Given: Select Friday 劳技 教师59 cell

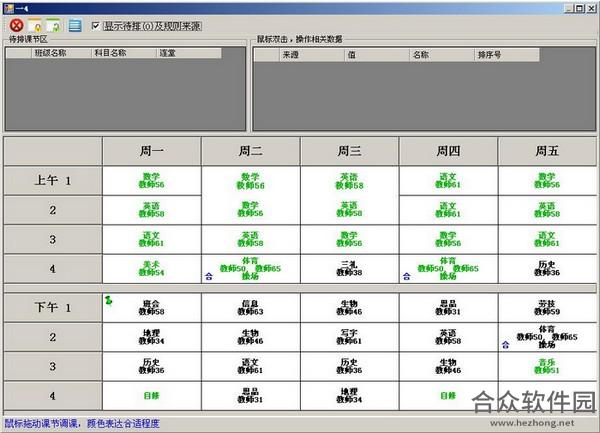Looking at the screenshot, I should pyautogui.click(x=547, y=308).
